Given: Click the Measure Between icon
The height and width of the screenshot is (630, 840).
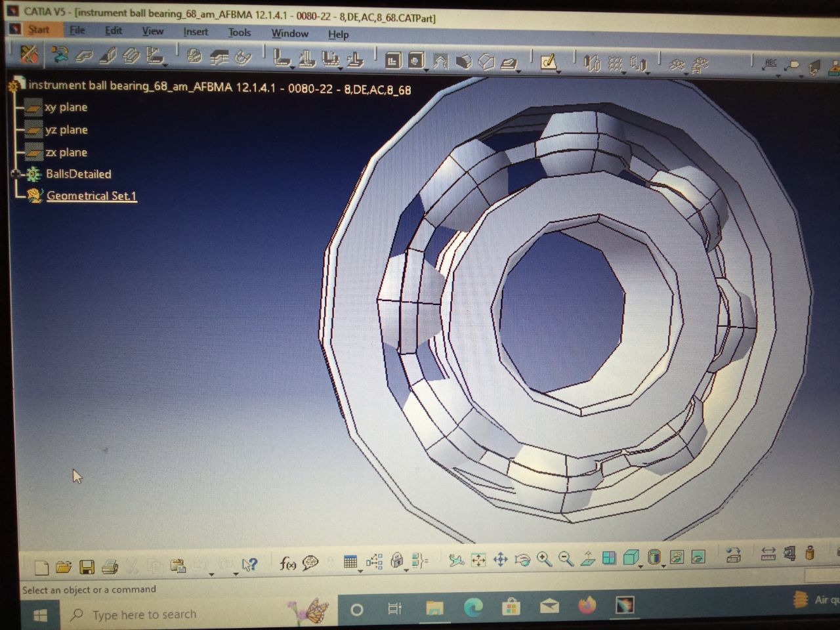Looking at the screenshot, I should point(768,554).
